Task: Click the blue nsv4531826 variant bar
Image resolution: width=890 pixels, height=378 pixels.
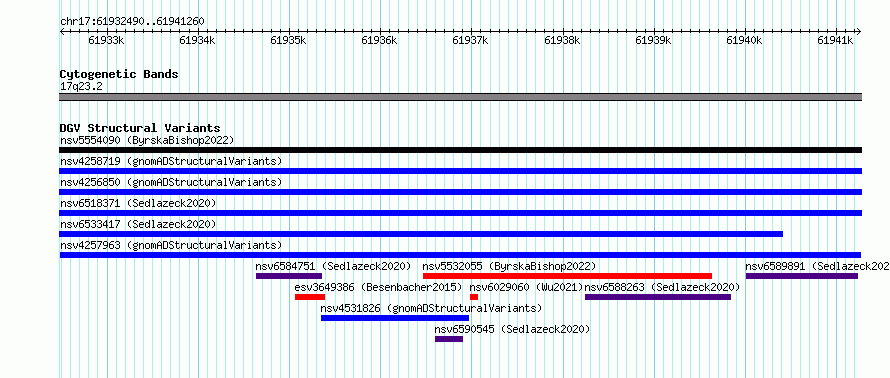Action: [x=395, y=318]
